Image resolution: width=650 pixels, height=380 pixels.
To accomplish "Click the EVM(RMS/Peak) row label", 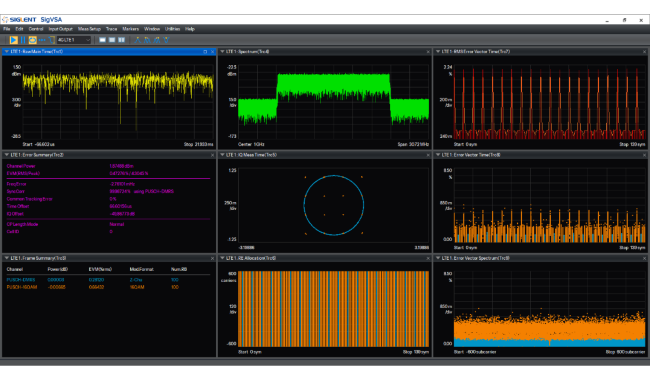I will tap(23, 173).
